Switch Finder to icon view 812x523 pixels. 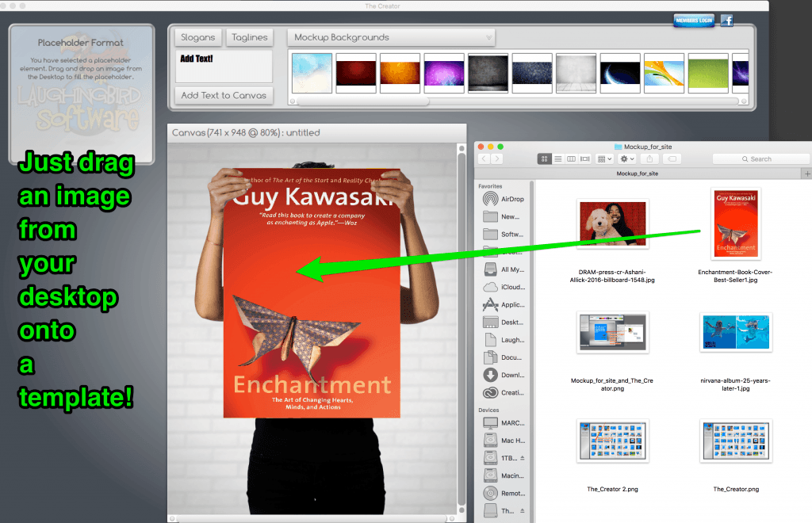pos(544,158)
